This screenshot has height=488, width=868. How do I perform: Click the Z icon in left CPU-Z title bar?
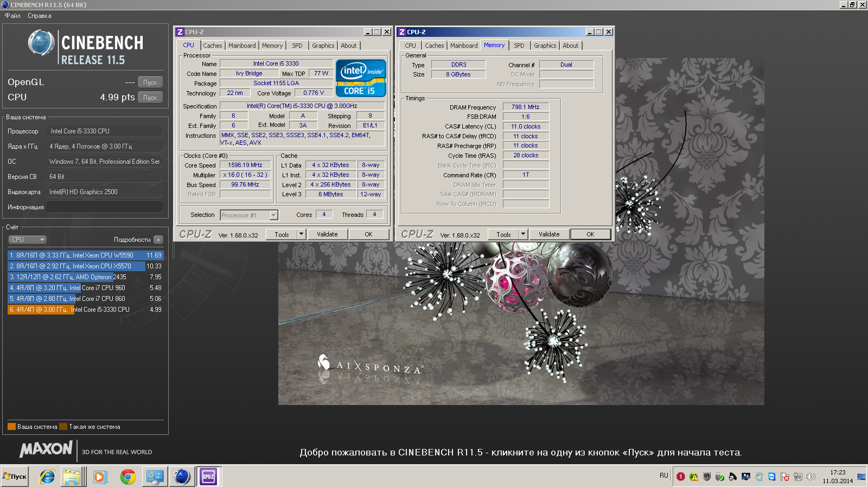pos(180,32)
